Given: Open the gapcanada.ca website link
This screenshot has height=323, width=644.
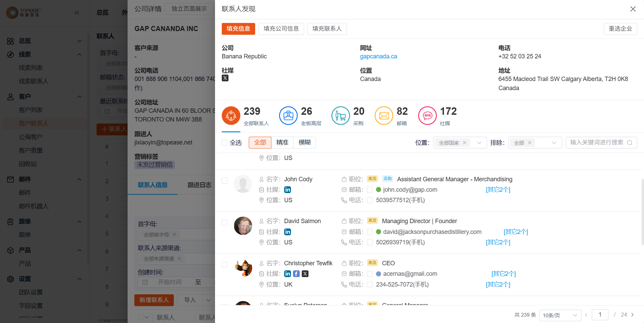Looking at the screenshot, I should click(x=378, y=56).
